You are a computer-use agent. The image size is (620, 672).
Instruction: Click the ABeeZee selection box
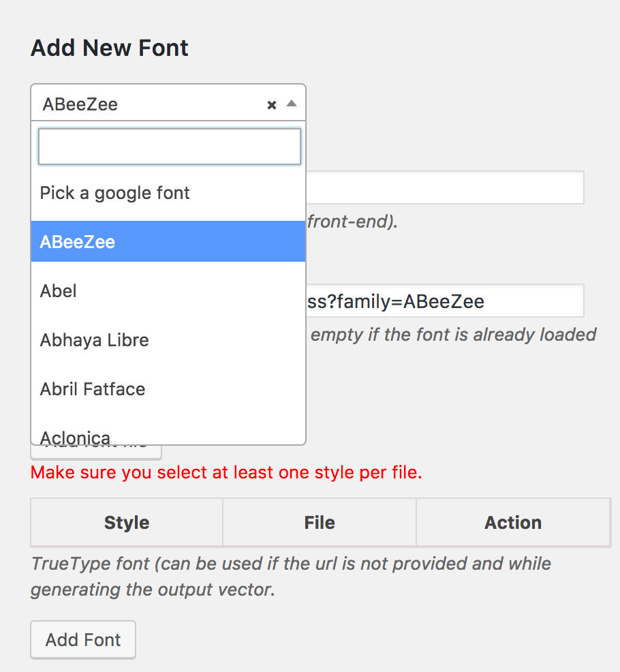click(168, 103)
